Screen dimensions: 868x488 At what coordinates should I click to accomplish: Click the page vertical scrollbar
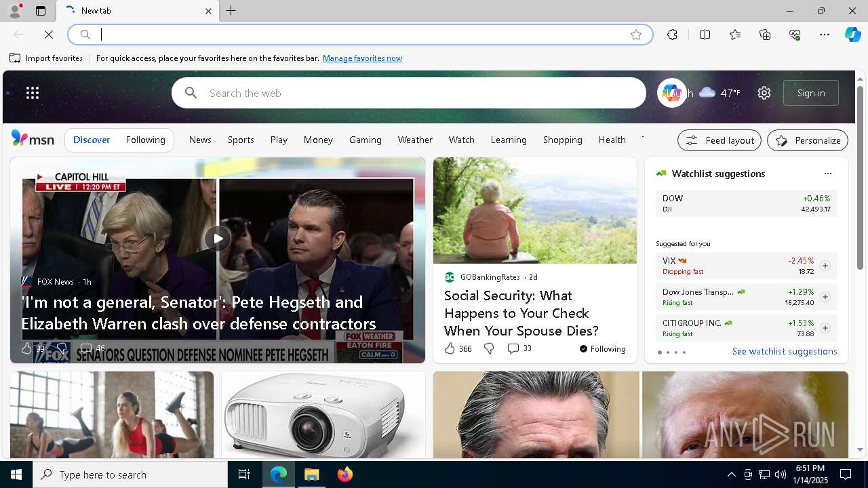click(x=860, y=178)
